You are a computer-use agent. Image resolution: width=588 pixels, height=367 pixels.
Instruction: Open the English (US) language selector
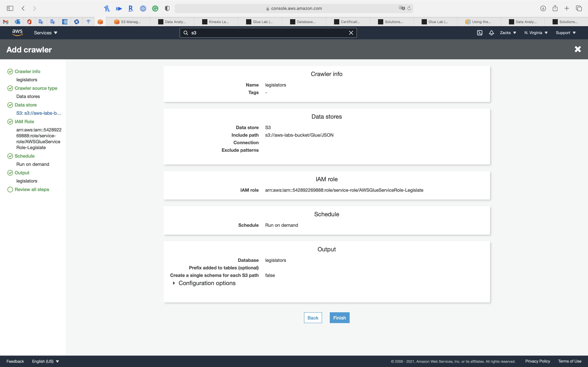coord(45,361)
